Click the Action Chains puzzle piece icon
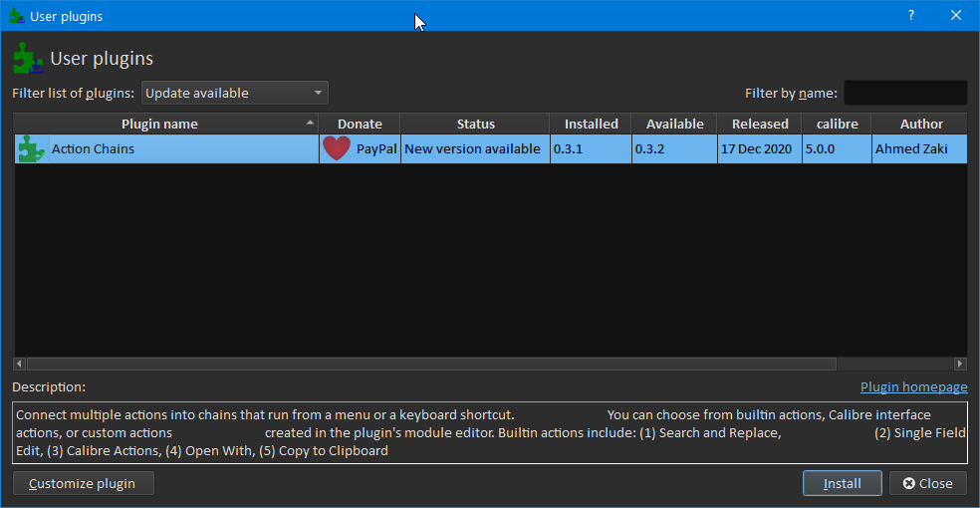The height and width of the screenshot is (508, 980). pos(31,149)
